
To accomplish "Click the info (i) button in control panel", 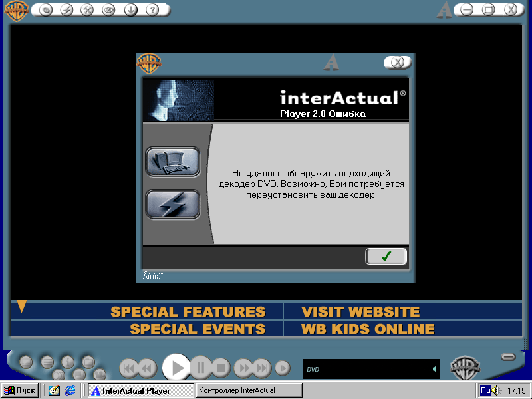I will coord(68,362).
